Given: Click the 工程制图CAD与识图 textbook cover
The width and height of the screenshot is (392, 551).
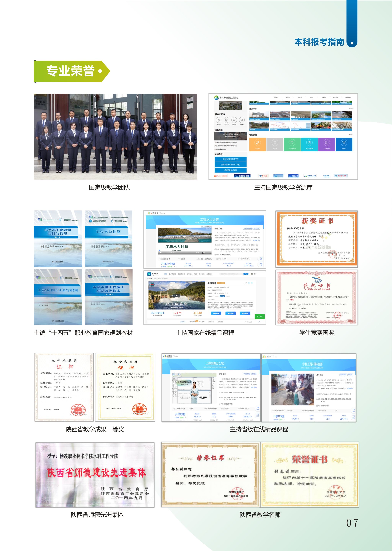Looking at the screenshot, I should click(x=58, y=297).
